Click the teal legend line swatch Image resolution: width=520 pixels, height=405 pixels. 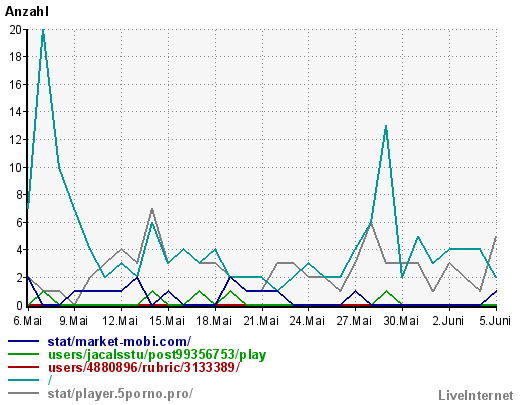pyautogui.click(x=23, y=380)
